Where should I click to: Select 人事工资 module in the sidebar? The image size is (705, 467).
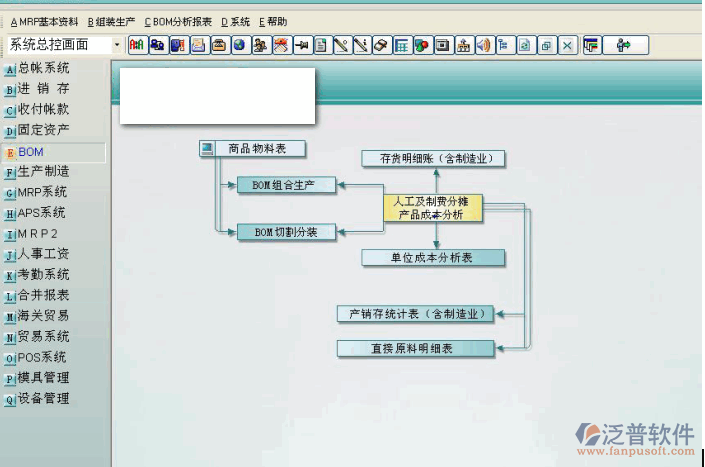[x=43, y=254]
